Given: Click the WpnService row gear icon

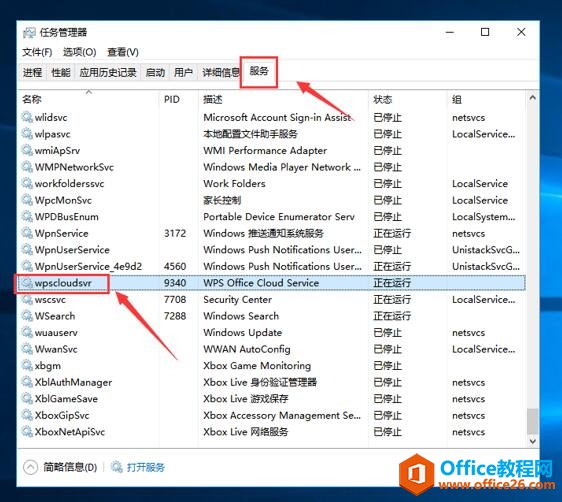Looking at the screenshot, I should 27,233.
